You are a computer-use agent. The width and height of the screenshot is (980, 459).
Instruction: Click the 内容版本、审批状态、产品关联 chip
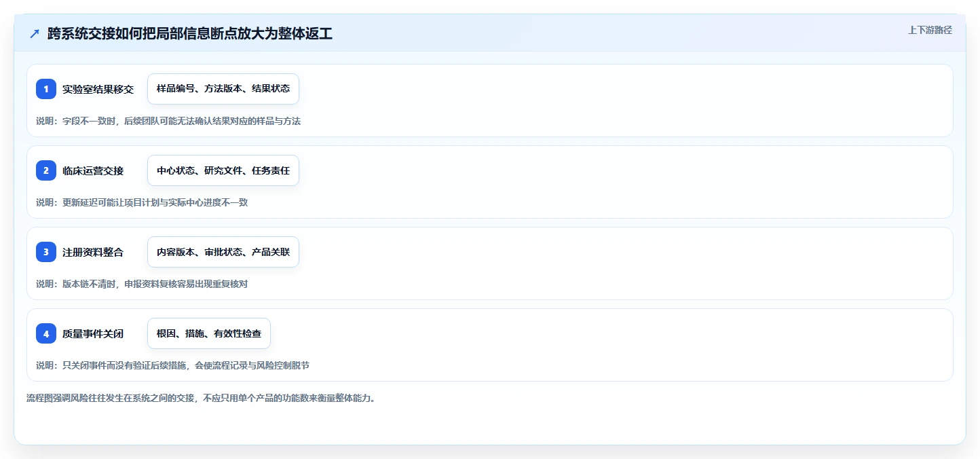pos(223,252)
